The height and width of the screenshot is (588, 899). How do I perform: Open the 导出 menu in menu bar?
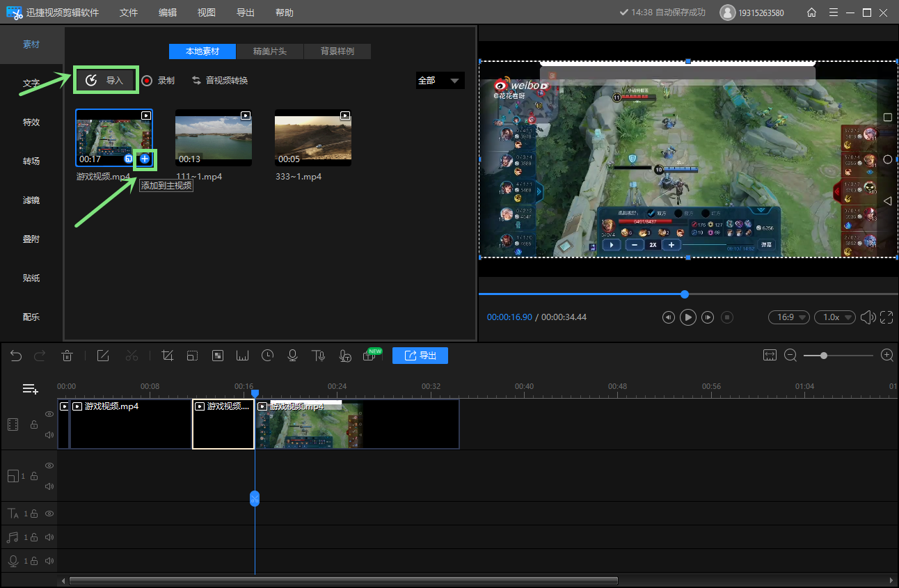246,13
